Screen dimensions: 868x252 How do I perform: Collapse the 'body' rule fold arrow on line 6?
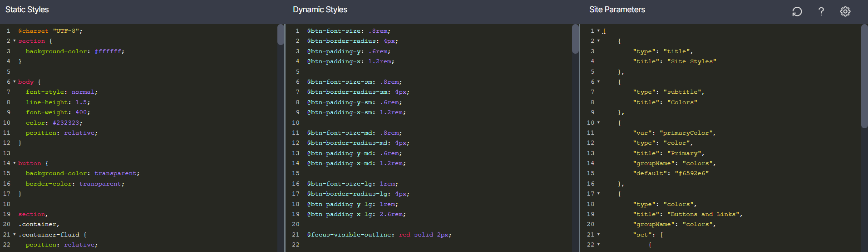(15, 82)
